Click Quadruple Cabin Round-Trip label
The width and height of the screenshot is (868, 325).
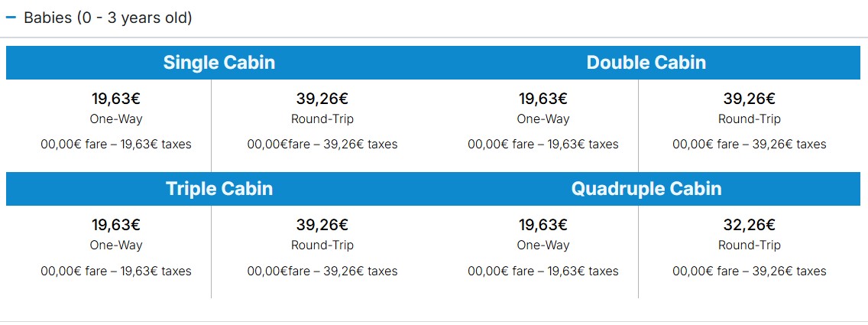(749, 245)
